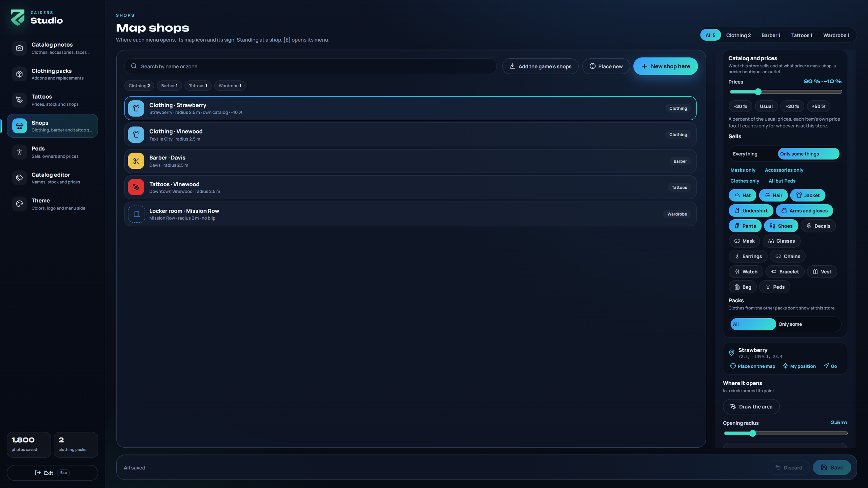This screenshot has height=488, width=868.
Task: Click the red tattoo icon of Tattoos · Vinewood
Action: 136,187
